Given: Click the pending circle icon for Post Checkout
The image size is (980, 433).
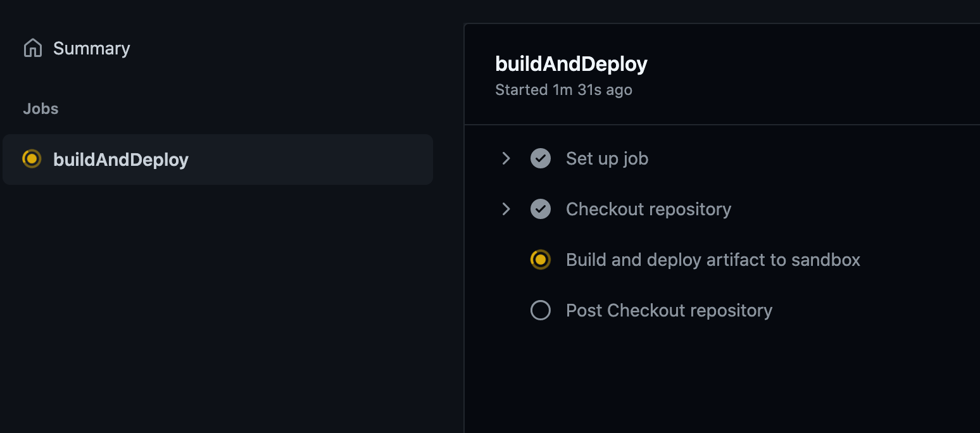Looking at the screenshot, I should (540, 310).
